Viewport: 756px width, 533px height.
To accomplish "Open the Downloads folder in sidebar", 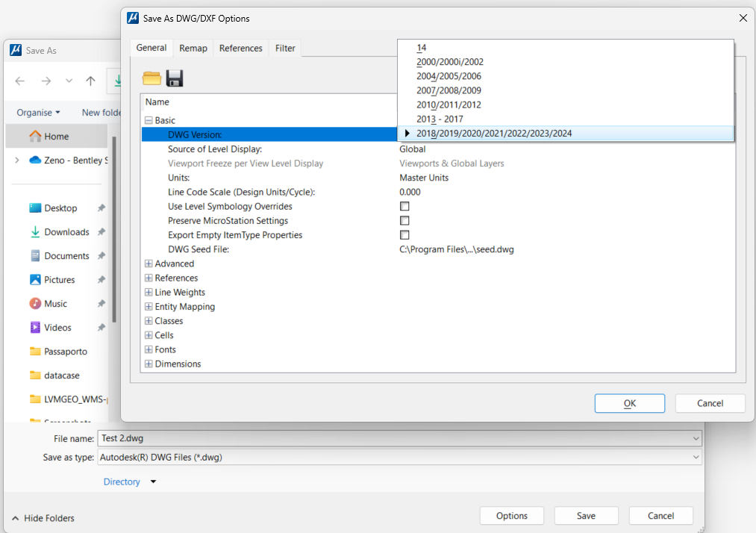I will (66, 232).
